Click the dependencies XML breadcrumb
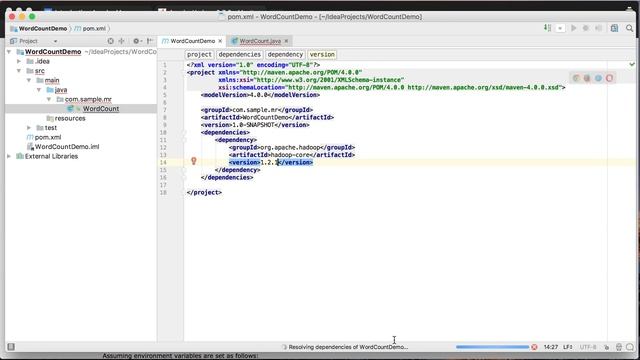 (x=239, y=54)
